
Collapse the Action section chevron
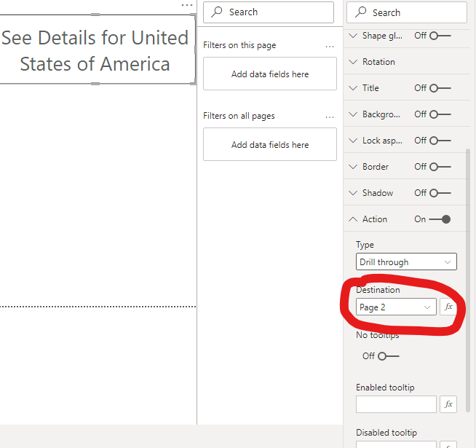tap(353, 219)
